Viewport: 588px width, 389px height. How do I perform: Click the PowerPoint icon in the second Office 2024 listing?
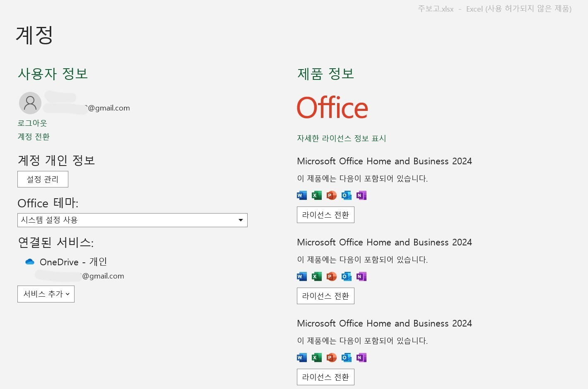coord(332,276)
